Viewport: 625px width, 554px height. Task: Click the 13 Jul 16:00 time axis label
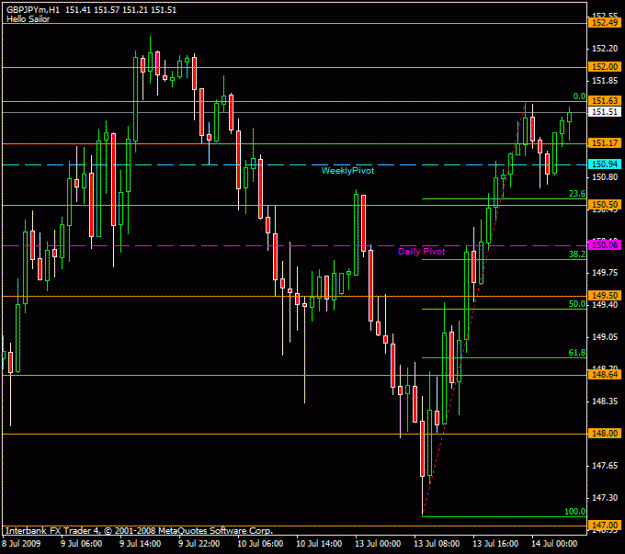tap(496, 544)
